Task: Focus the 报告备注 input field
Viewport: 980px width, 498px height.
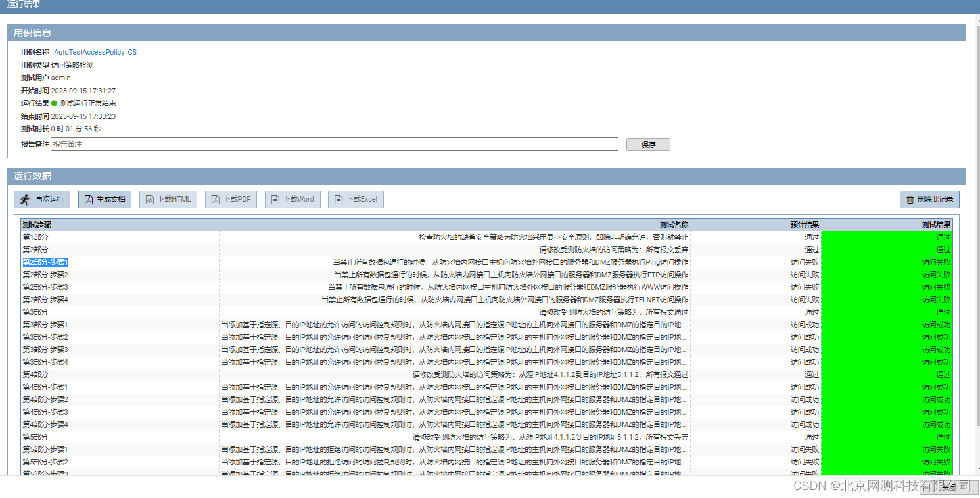Action: click(335, 144)
